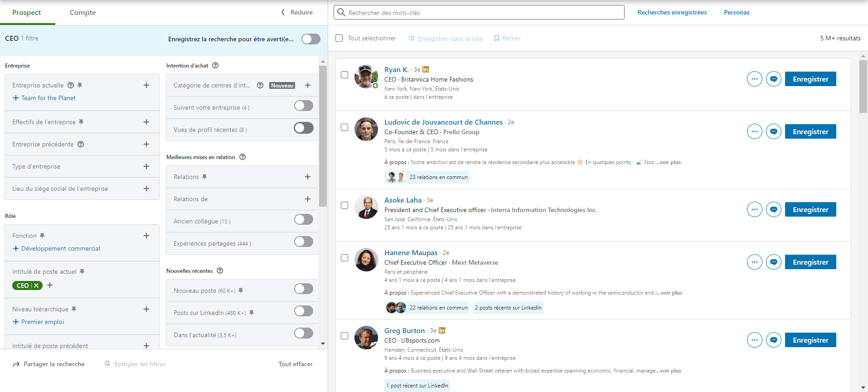Remove the CEO job title chip
This screenshot has width=868, height=392.
pos(36,286)
